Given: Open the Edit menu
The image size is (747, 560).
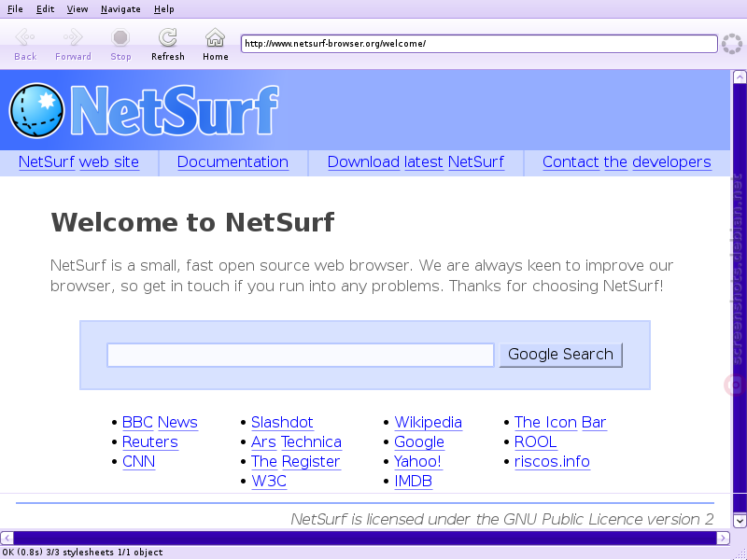Looking at the screenshot, I should tap(45, 9).
